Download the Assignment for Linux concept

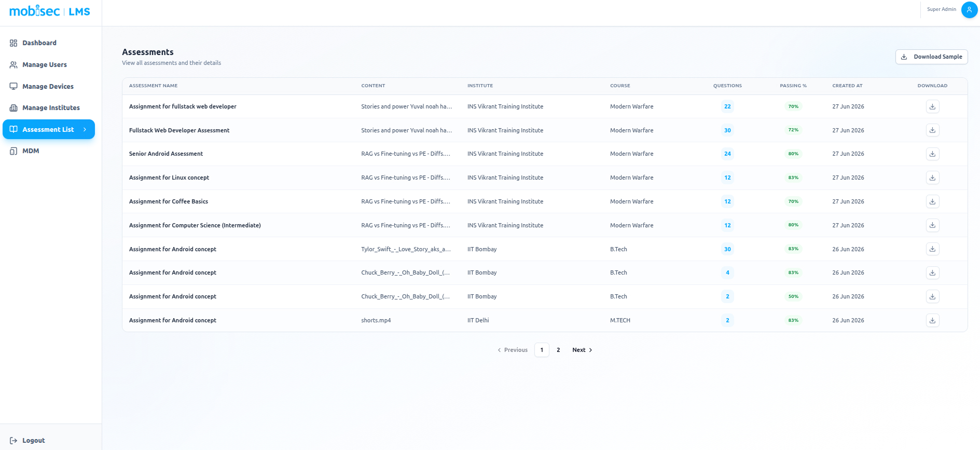tap(932, 178)
